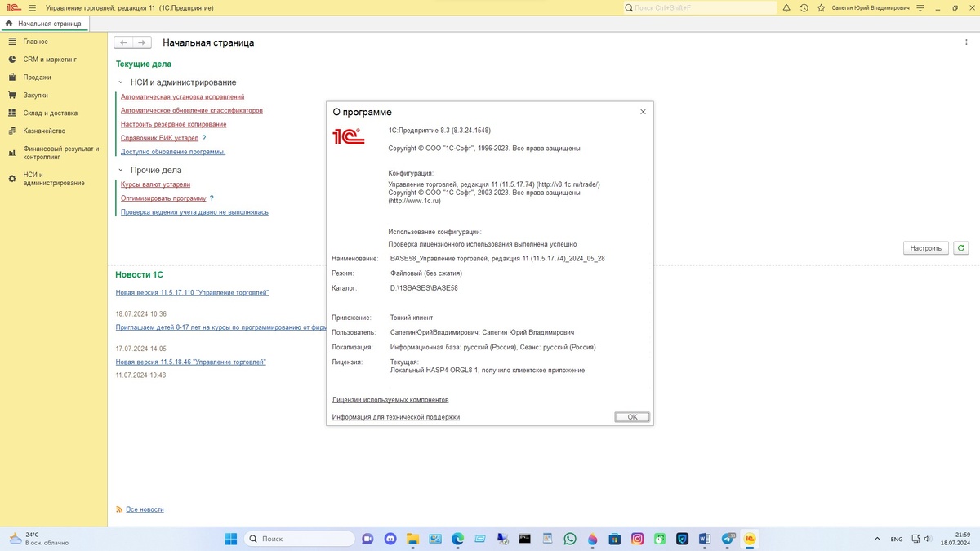Screen dimensions: 980x551
Task: Open the command prompt taskbar icon
Action: click(x=525, y=539)
